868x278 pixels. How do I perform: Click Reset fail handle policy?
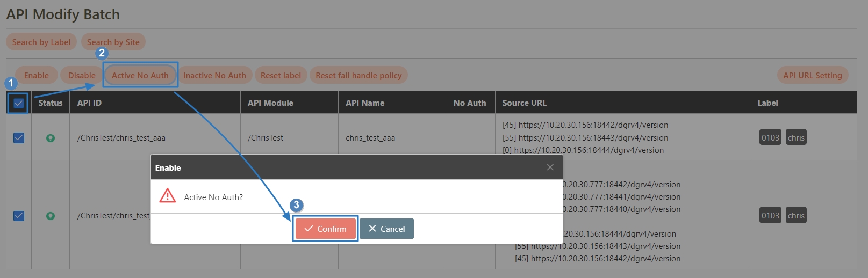[x=358, y=76]
